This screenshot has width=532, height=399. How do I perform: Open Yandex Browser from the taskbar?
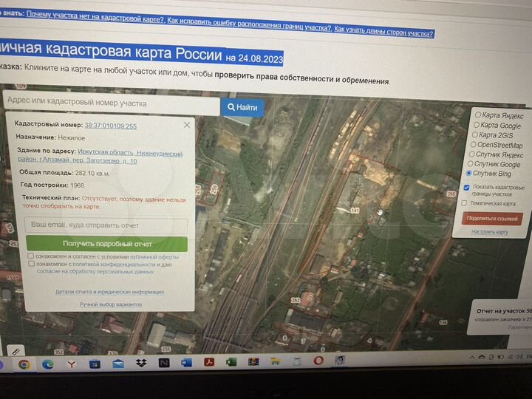tap(71, 364)
